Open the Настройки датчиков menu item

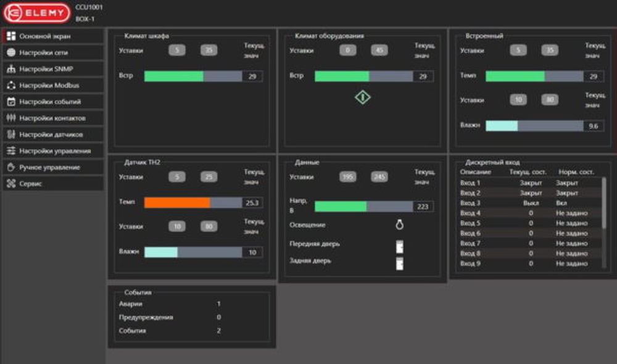coord(52,134)
